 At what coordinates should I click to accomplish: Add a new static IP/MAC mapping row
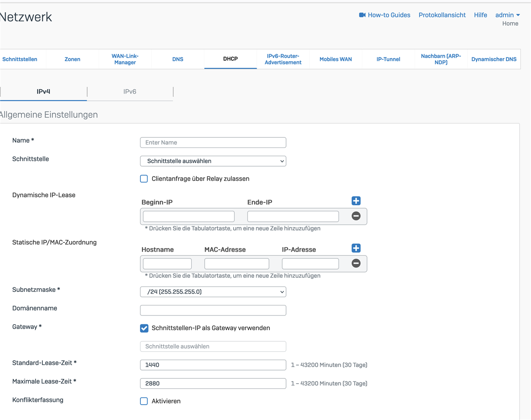pos(356,248)
